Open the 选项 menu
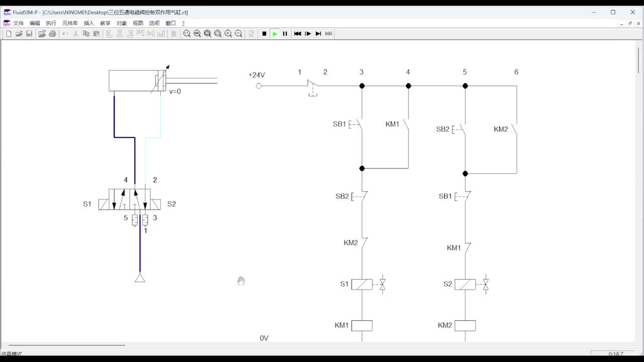Viewport: 644px width, 362px height. pos(154,23)
